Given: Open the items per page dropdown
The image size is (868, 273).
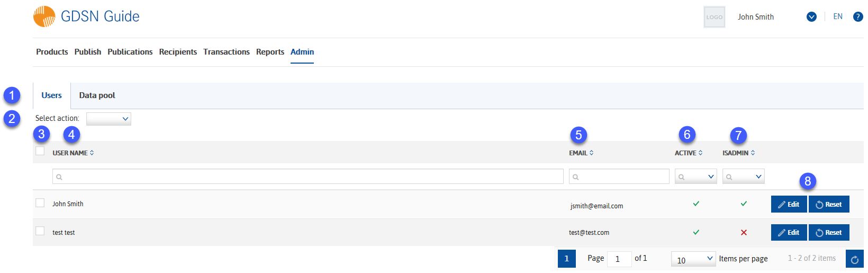Looking at the screenshot, I should [x=693, y=259].
